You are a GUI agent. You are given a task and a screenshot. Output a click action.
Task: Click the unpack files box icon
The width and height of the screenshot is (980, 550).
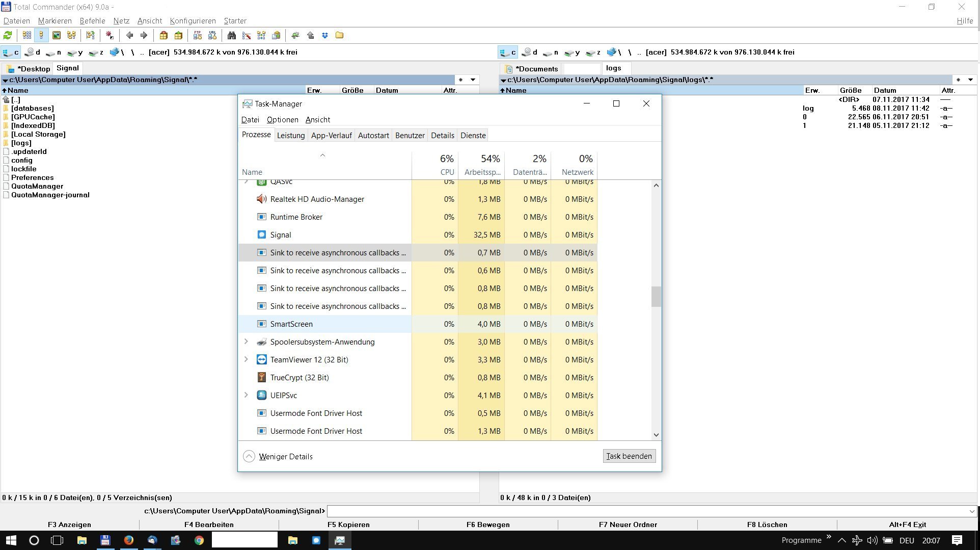click(x=178, y=35)
